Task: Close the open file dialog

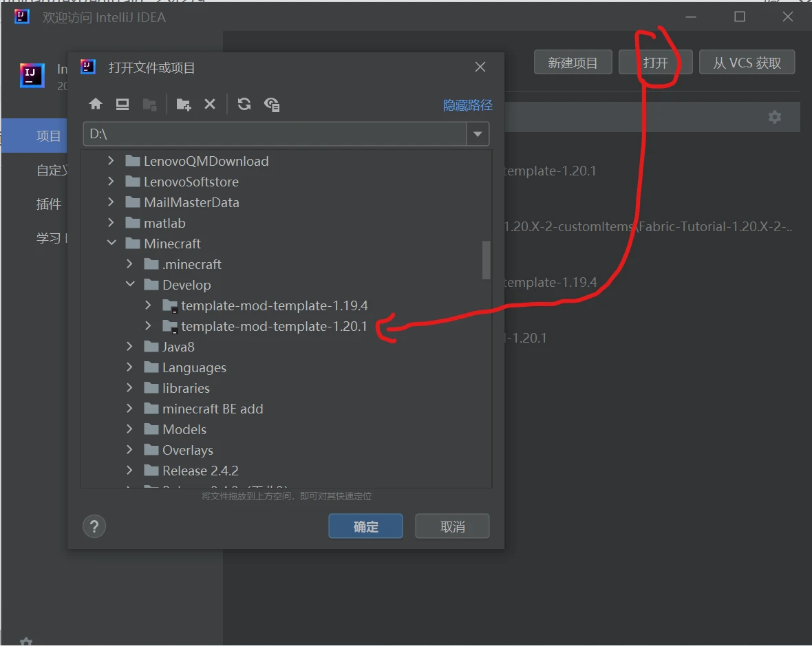Action: (x=480, y=67)
